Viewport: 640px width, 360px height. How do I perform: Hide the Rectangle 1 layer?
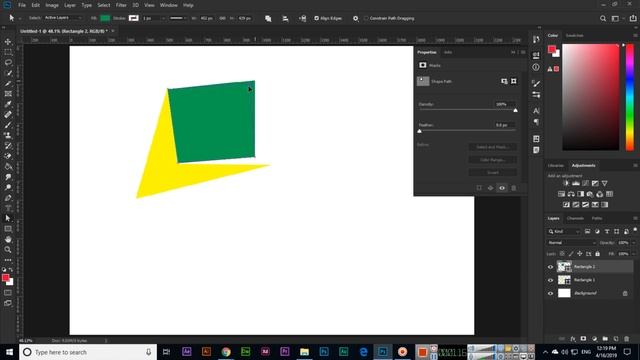(550, 280)
